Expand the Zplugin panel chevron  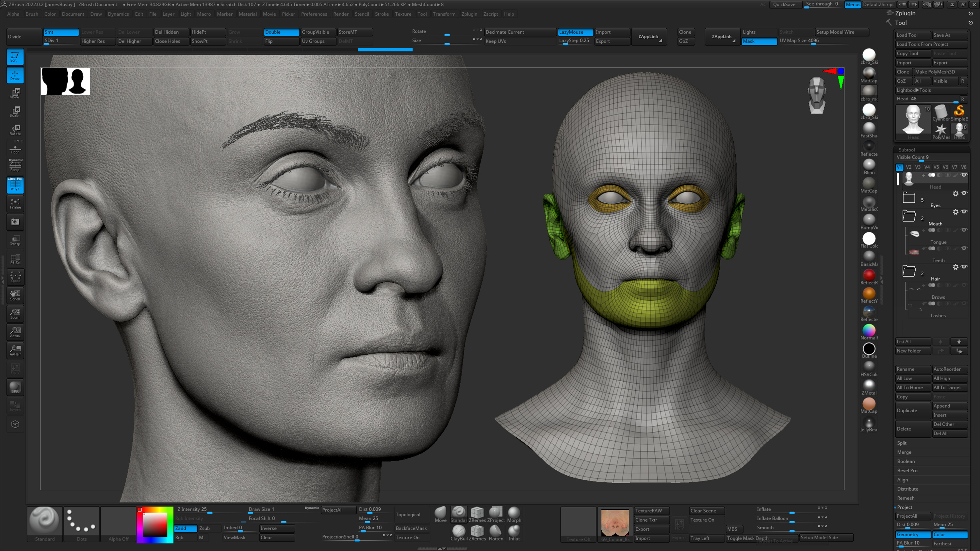tap(971, 13)
